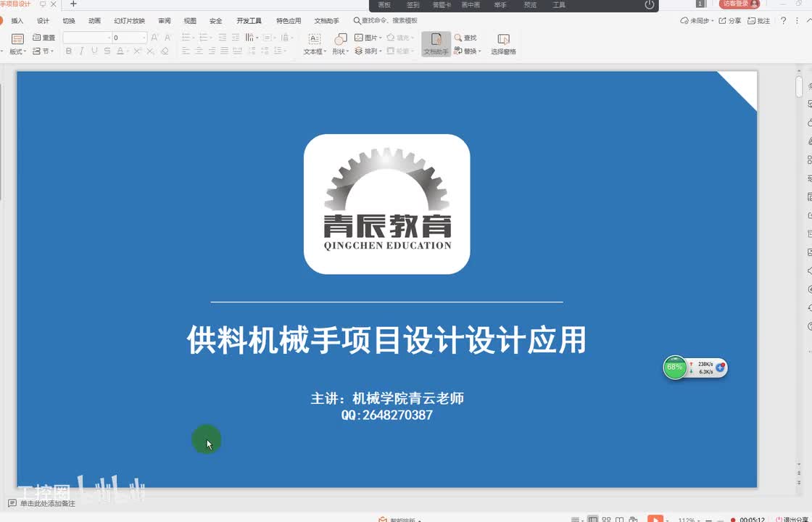
Task: Click the superscript icon
Action: (137, 51)
